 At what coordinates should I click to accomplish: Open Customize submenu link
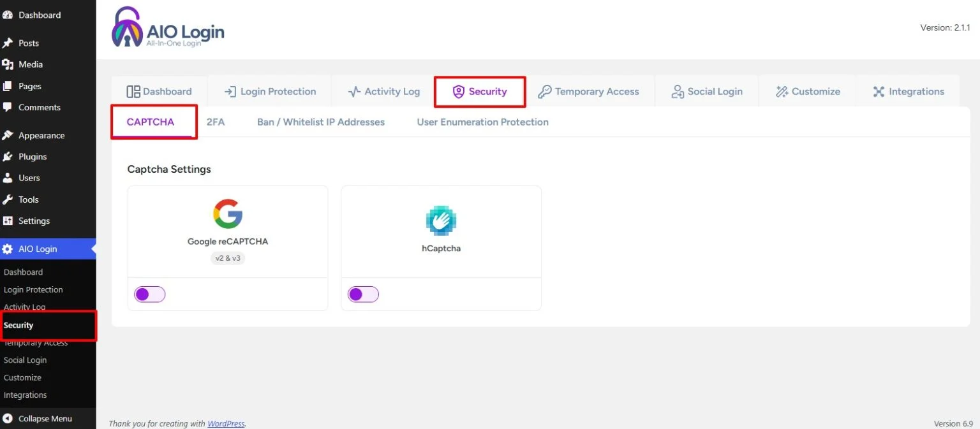click(x=22, y=377)
